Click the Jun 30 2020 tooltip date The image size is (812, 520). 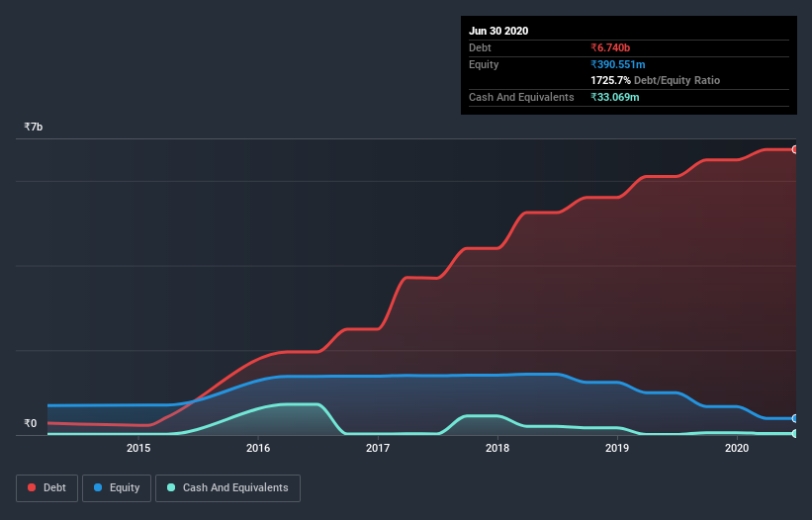pos(498,31)
